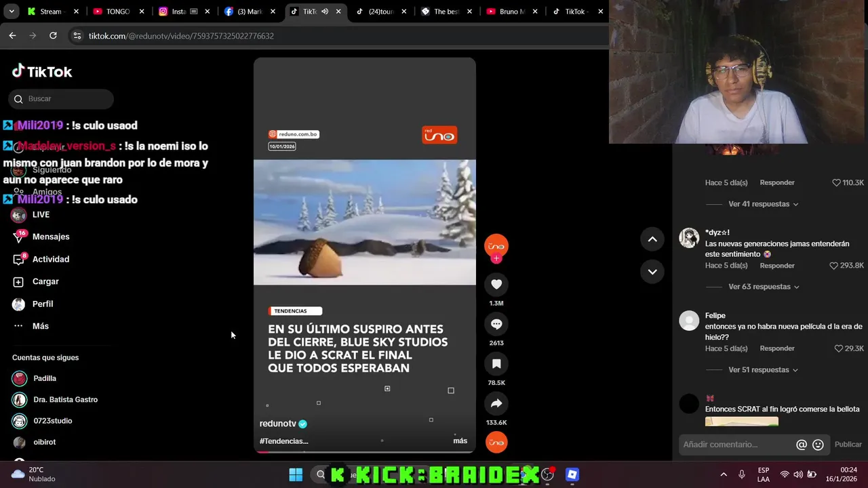This screenshot has width=868, height=488.
Task: Click the #Tendencias hashtag
Action: [x=283, y=441]
